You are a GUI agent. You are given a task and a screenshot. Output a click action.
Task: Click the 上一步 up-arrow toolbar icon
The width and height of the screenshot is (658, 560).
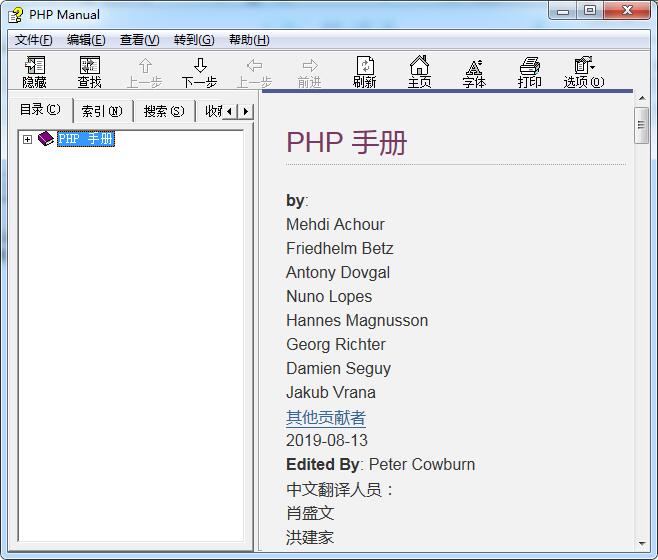coord(145,73)
